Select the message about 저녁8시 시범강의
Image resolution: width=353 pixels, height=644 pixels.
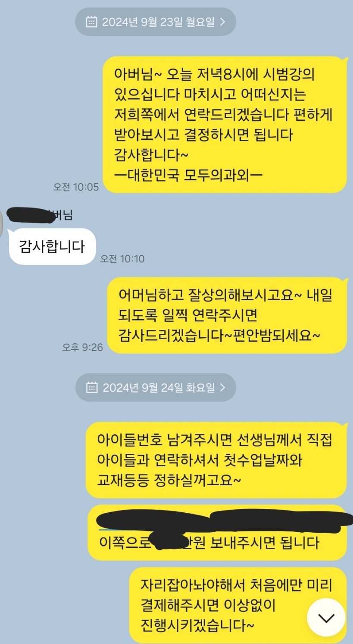(x=225, y=124)
